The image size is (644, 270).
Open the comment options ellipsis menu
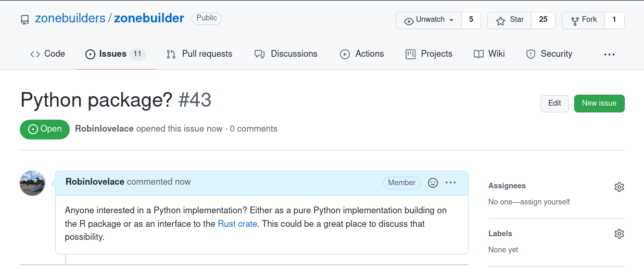451,183
